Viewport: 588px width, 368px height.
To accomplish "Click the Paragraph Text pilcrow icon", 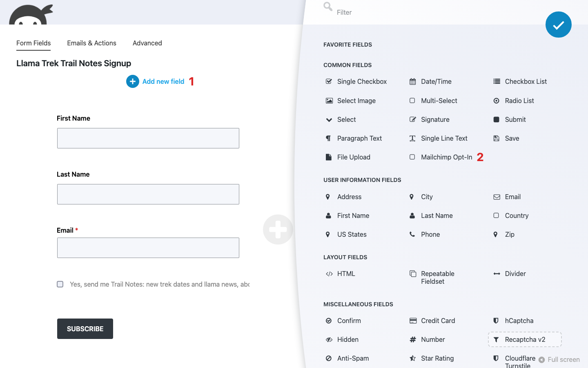I will click(328, 138).
